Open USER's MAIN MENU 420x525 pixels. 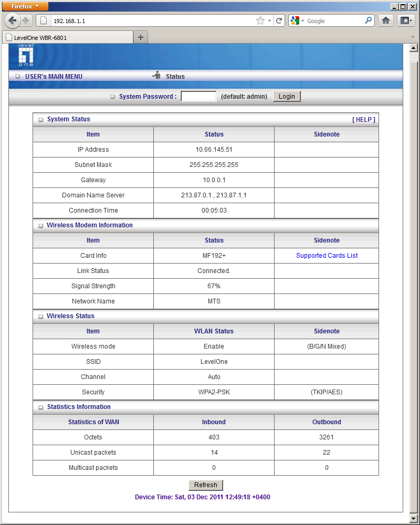54,76
